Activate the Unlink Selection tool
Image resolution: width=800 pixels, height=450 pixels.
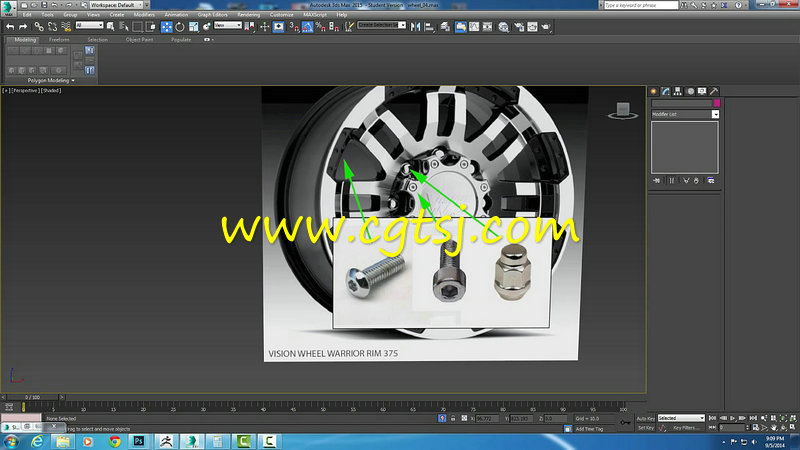click(52, 27)
